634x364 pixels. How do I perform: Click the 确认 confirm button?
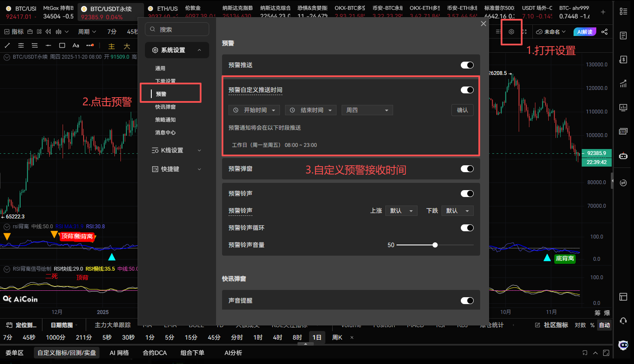(463, 110)
